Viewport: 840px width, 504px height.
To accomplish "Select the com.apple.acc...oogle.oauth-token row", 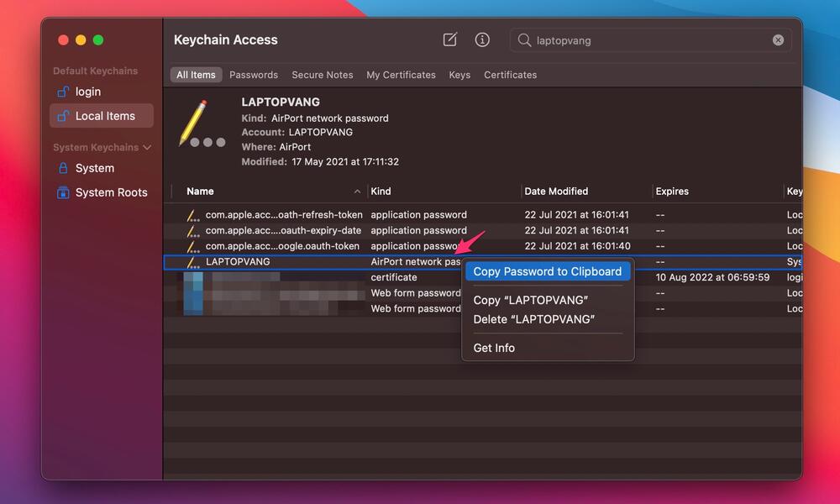I will 483,246.
